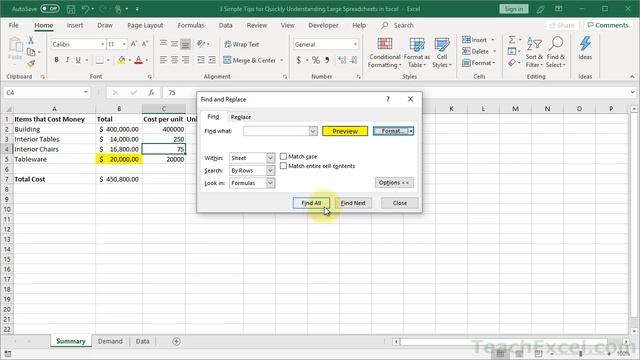Open the Name Box dropdown arrow
The image size is (640, 360).
point(85,93)
